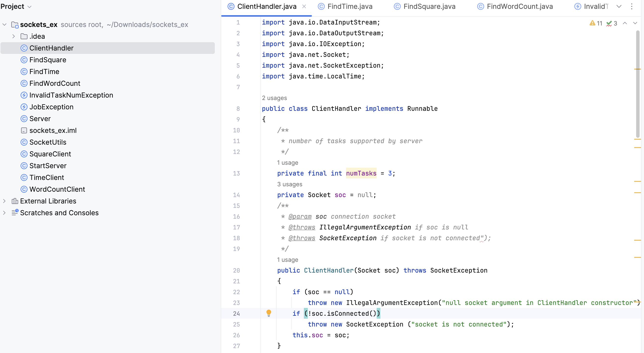
Task: Click the sockets_ex.iml file icon
Action: click(x=24, y=130)
